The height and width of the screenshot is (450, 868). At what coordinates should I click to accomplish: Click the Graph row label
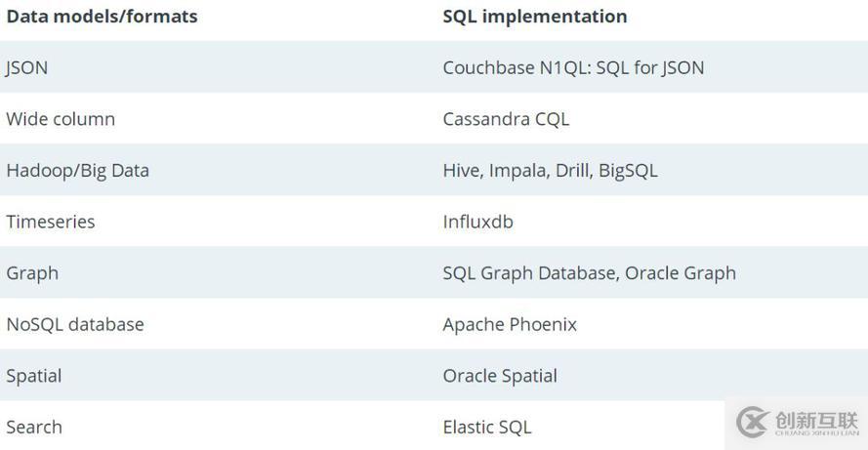[x=32, y=273]
